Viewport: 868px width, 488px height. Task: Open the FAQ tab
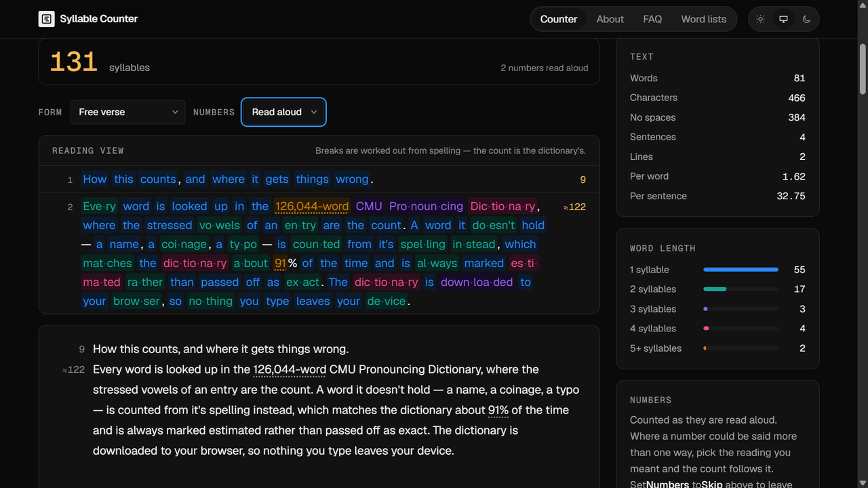coord(652,19)
